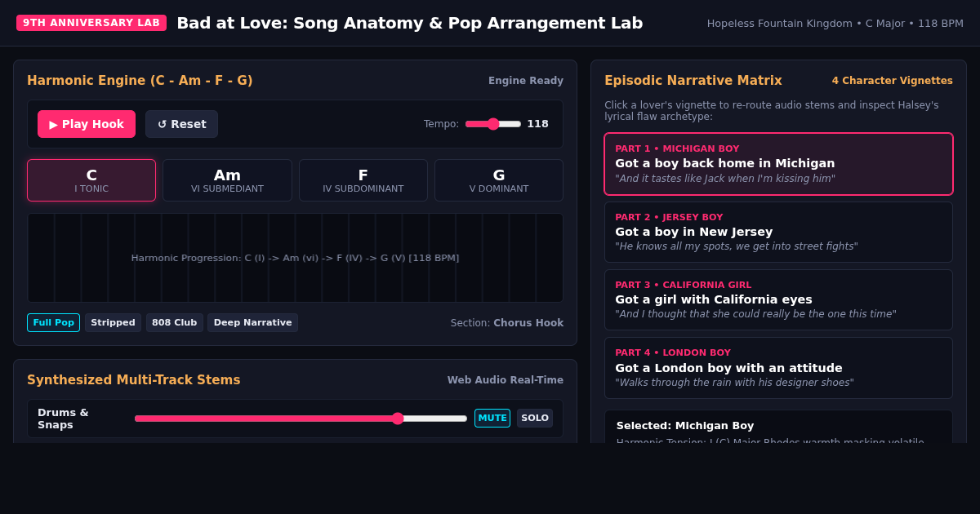Image resolution: width=980 pixels, height=514 pixels.
Task: Click the Synthesized Multi-Track Stems heading
Action: [134, 380]
